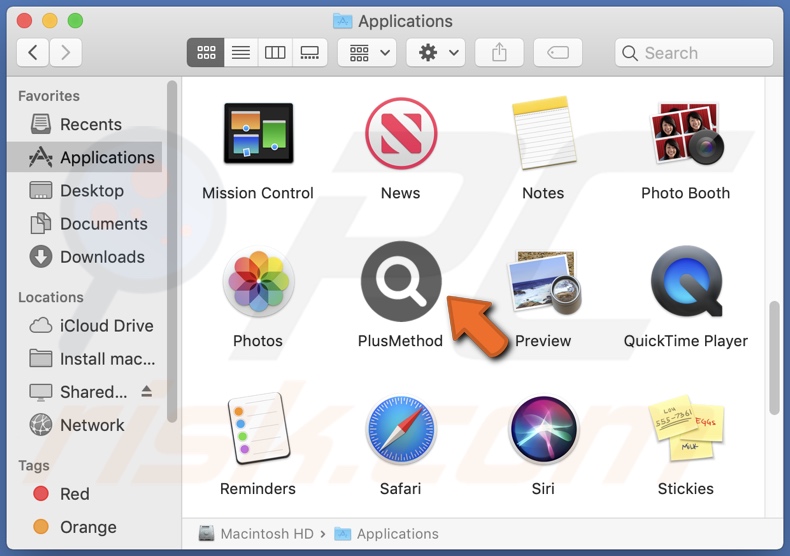Viewport: 790px width, 556px height.
Task: Go back with the left chevron button
Action: coord(33,52)
